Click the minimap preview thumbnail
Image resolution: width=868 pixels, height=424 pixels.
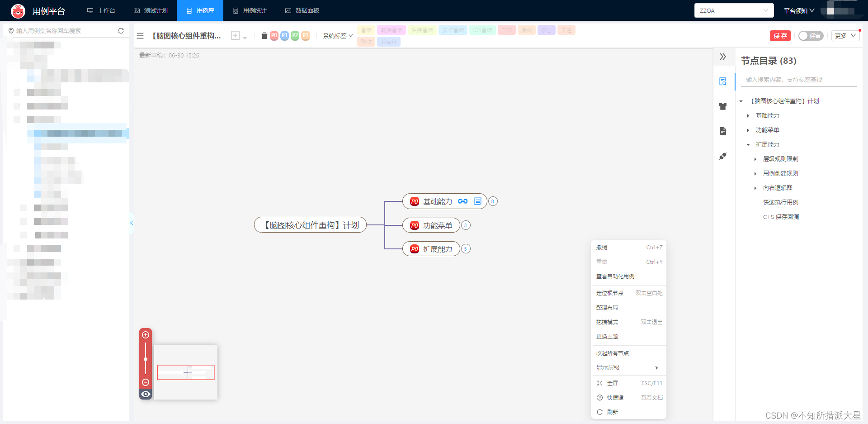pos(186,372)
